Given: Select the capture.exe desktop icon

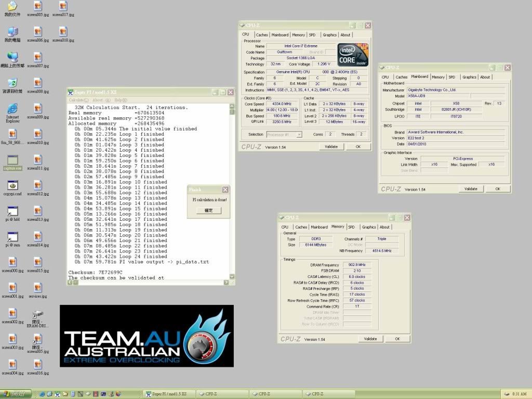Looking at the screenshot, I should coord(12,163).
